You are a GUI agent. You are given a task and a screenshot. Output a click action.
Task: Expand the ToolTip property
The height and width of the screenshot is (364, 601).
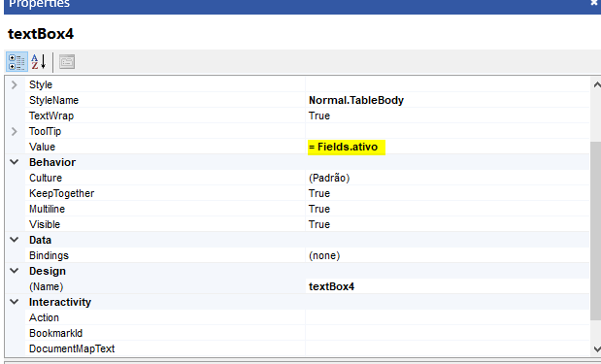(x=15, y=131)
